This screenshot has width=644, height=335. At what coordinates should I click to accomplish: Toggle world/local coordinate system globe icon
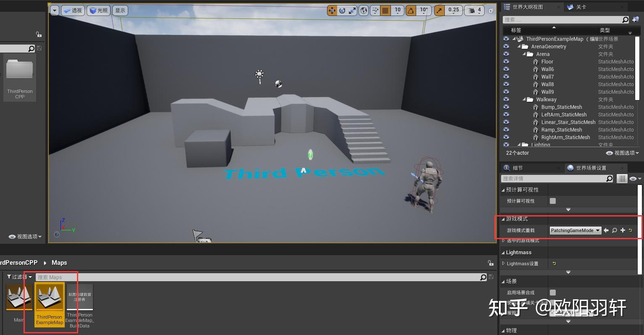click(363, 10)
